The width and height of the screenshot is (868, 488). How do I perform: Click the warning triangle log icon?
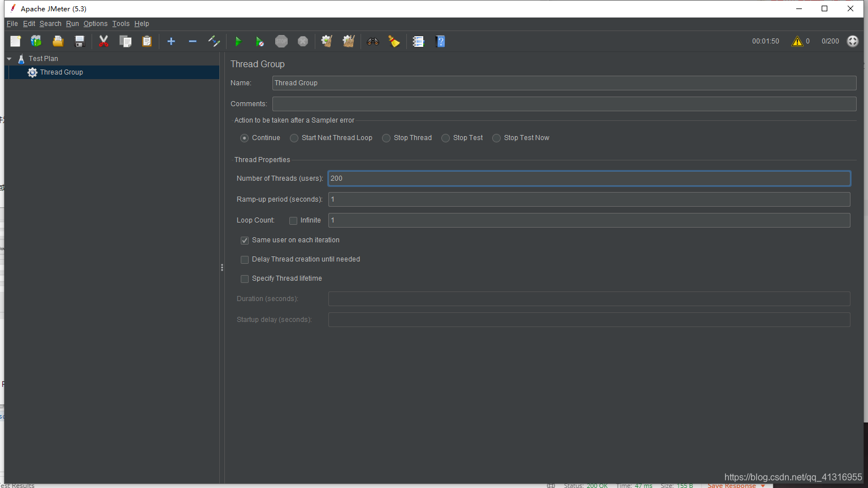pos(797,41)
